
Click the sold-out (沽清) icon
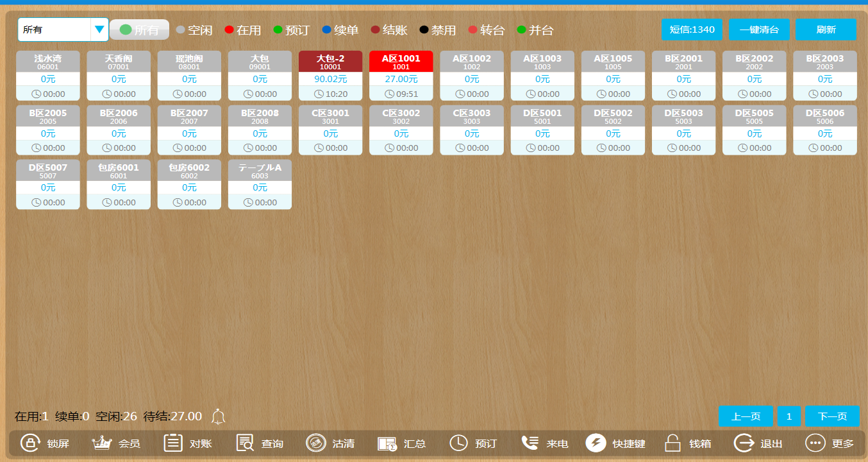pos(316,443)
